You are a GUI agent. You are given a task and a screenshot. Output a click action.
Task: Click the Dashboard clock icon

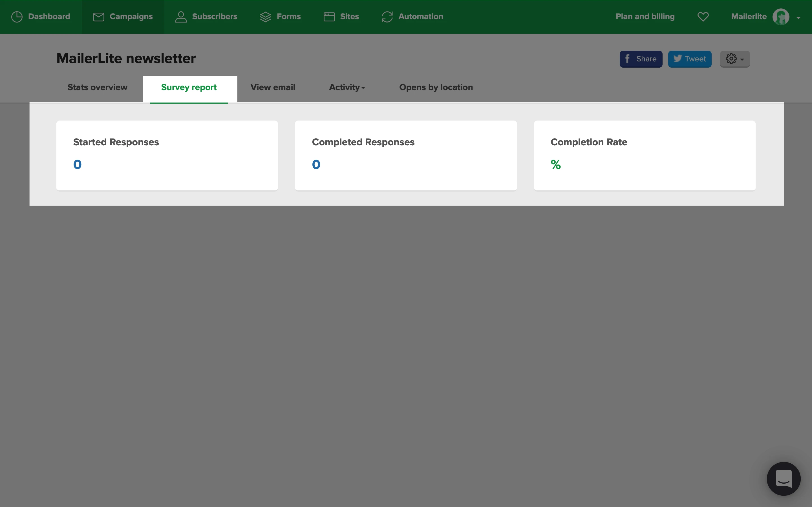click(x=17, y=17)
